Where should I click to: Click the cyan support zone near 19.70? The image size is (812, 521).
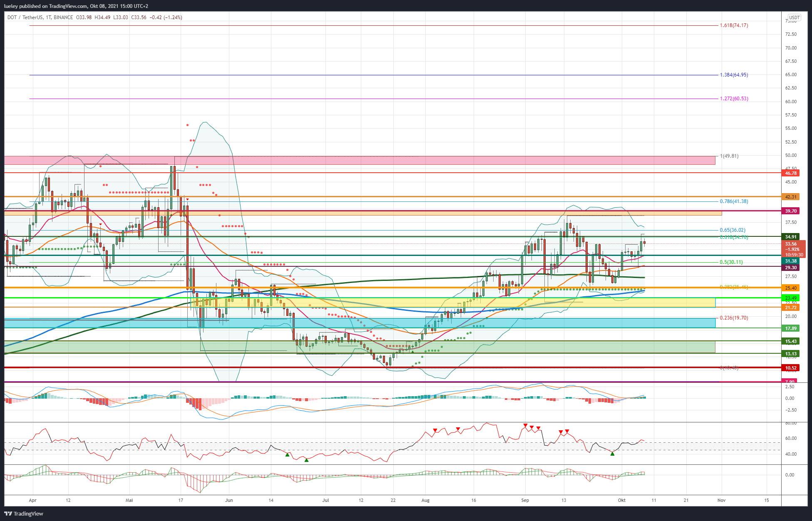[360, 323]
